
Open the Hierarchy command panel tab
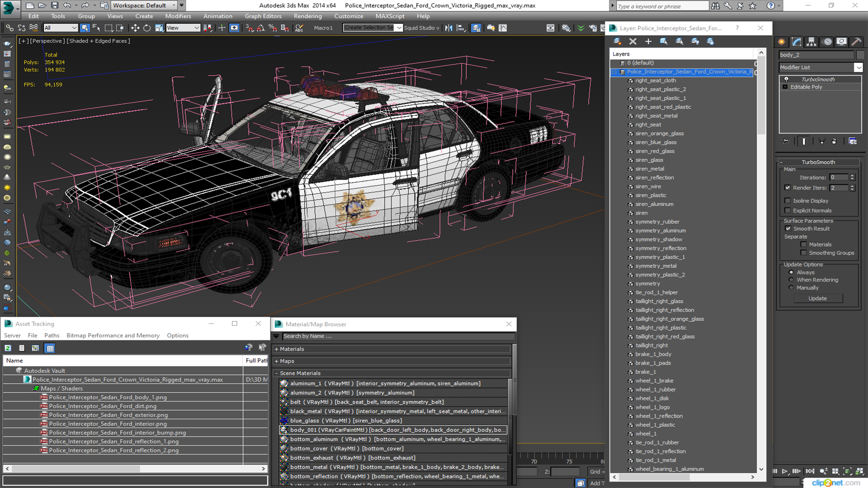[811, 42]
